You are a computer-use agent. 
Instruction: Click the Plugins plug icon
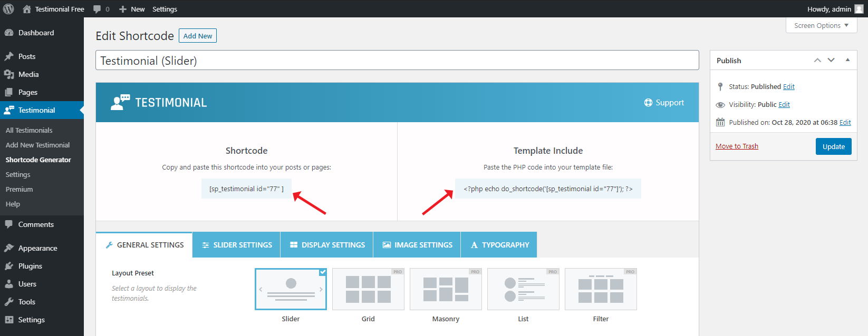(9, 266)
